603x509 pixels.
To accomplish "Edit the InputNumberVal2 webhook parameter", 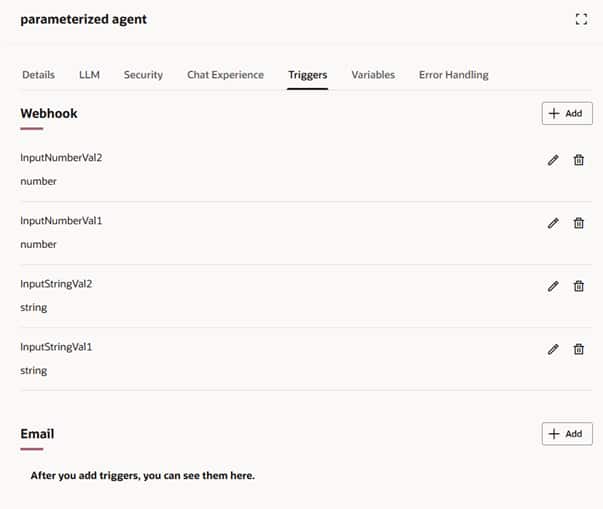I will tap(553, 160).
